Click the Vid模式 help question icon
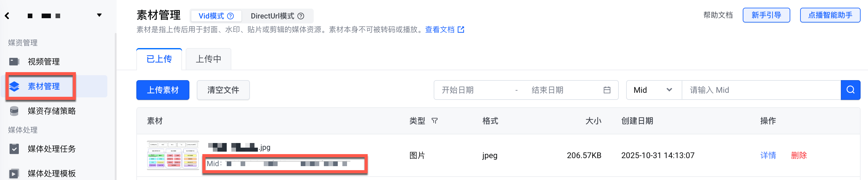 point(231,16)
